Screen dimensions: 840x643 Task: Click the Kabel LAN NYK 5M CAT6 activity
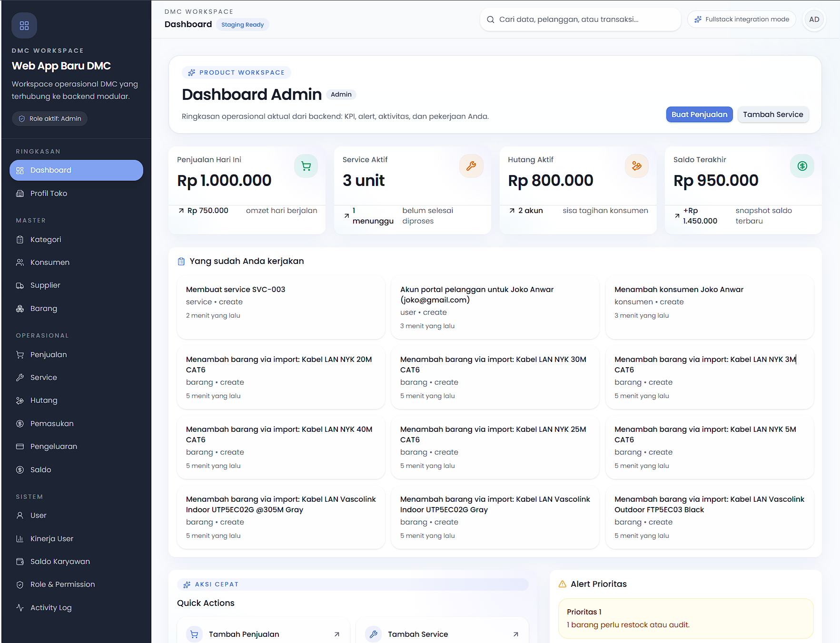(710, 448)
